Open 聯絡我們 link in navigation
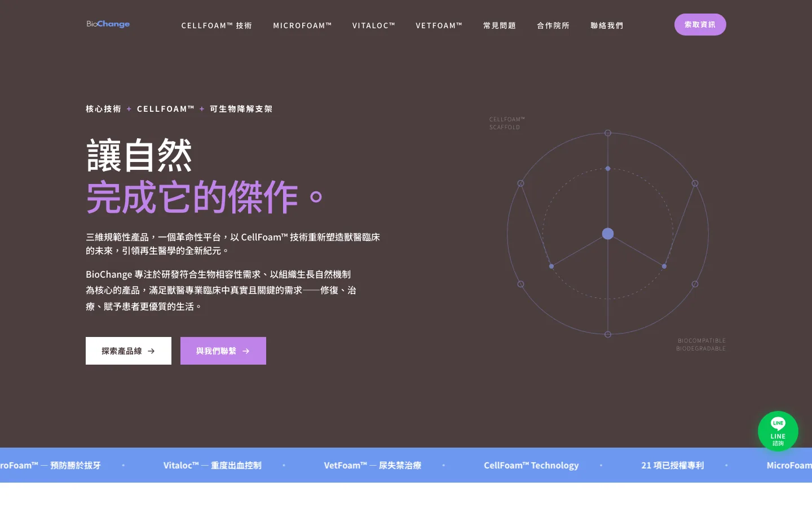812x508 pixels. (607, 25)
